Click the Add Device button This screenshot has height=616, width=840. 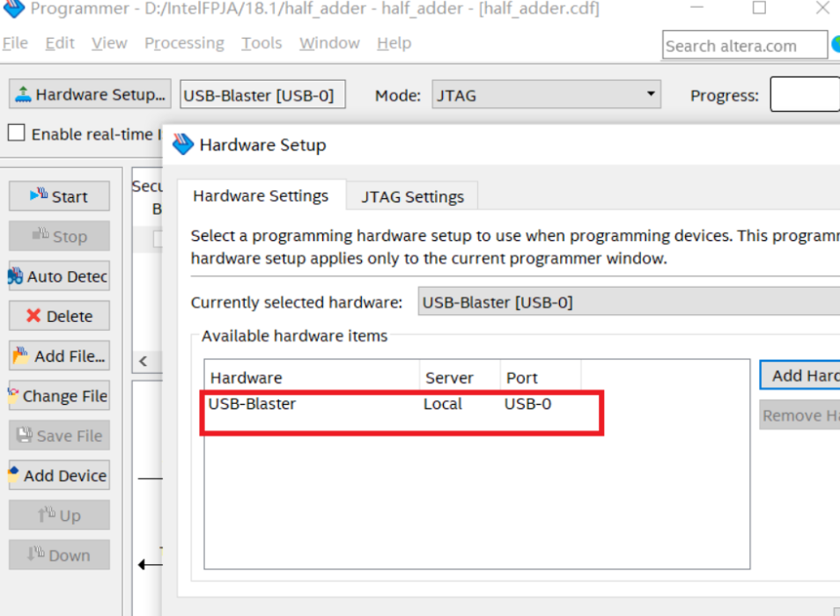click(59, 475)
